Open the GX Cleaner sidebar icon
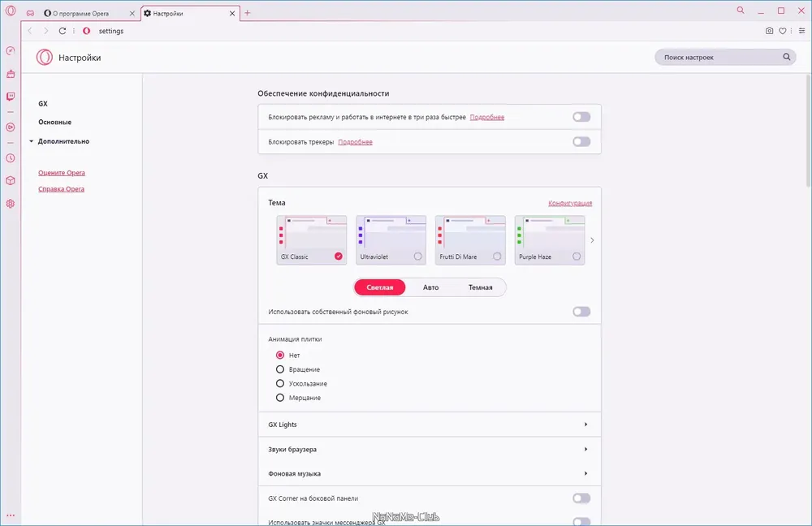 (x=11, y=74)
